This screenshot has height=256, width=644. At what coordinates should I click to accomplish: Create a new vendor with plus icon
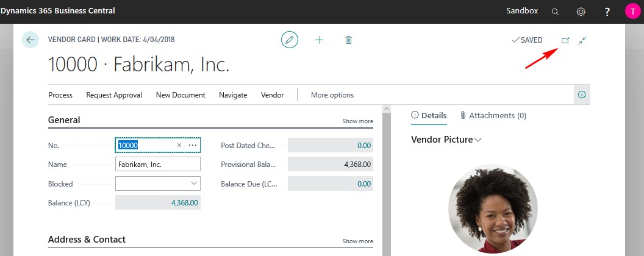point(319,40)
